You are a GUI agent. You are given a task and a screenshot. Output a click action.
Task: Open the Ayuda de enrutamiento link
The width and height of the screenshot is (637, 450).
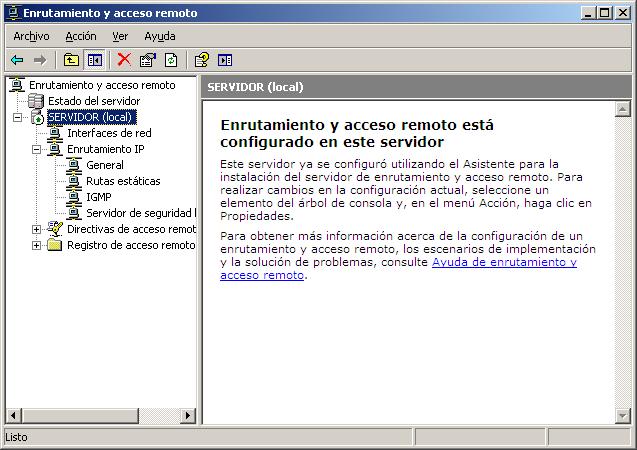pos(503,262)
